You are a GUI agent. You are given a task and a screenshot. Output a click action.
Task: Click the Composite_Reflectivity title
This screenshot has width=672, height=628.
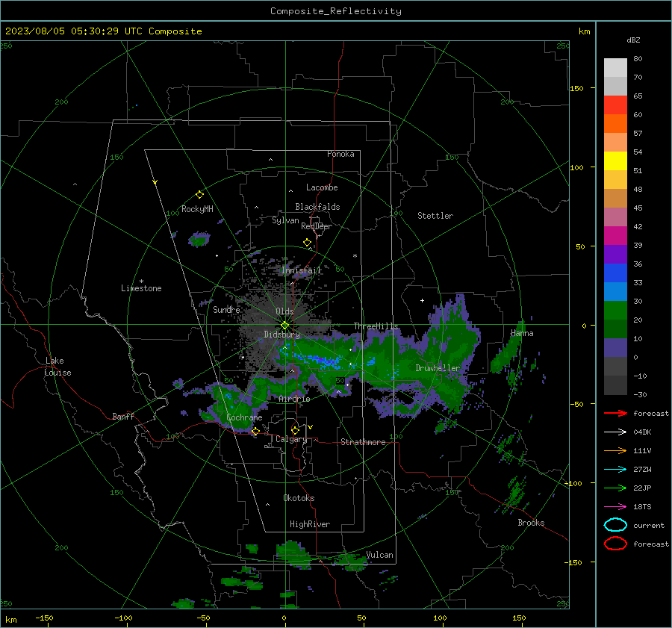click(336, 11)
